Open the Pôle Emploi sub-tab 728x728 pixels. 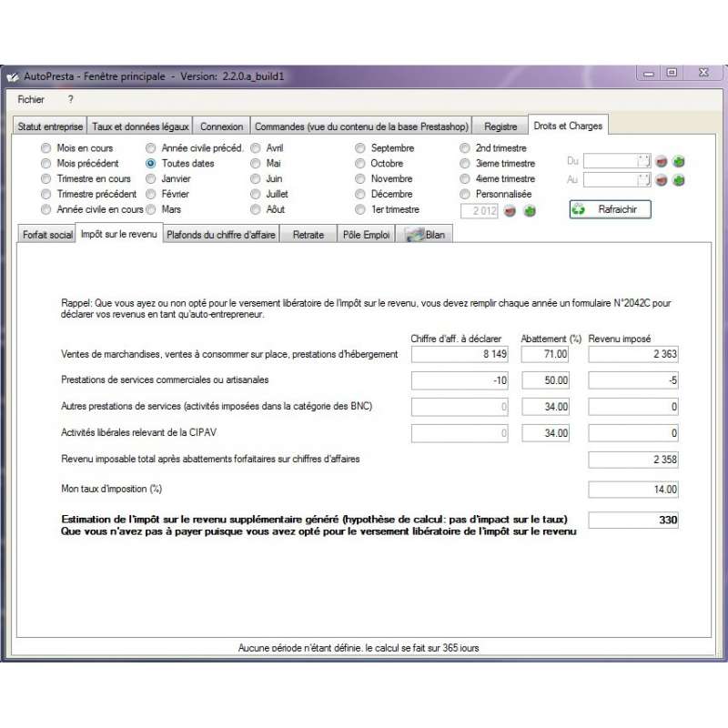[x=366, y=235]
